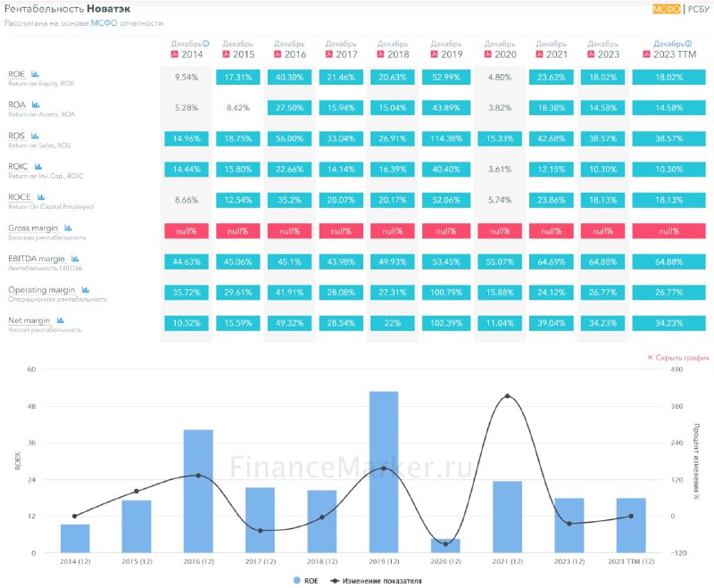
Task: Click the PDF icon next to 2017
Action: click(x=328, y=54)
